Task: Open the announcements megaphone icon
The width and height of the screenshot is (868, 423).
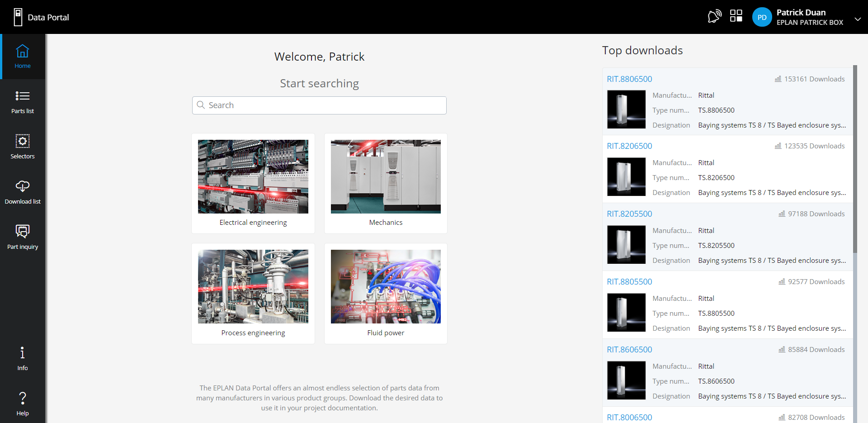Action: pyautogui.click(x=714, y=17)
